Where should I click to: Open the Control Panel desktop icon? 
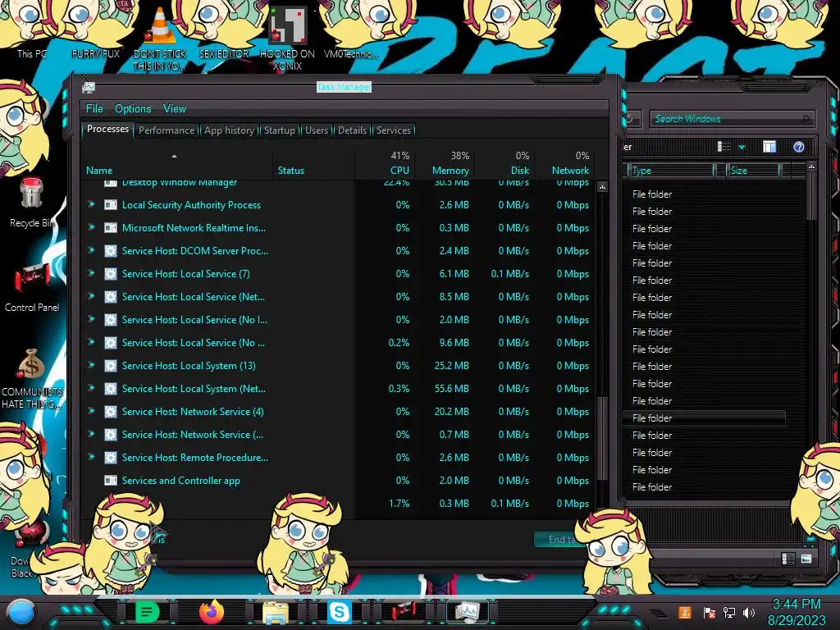(32, 288)
